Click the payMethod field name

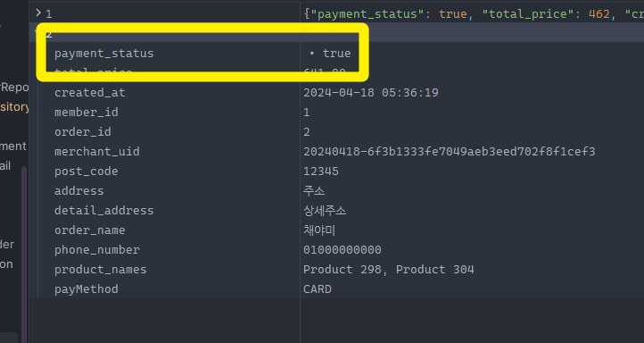(x=87, y=289)
